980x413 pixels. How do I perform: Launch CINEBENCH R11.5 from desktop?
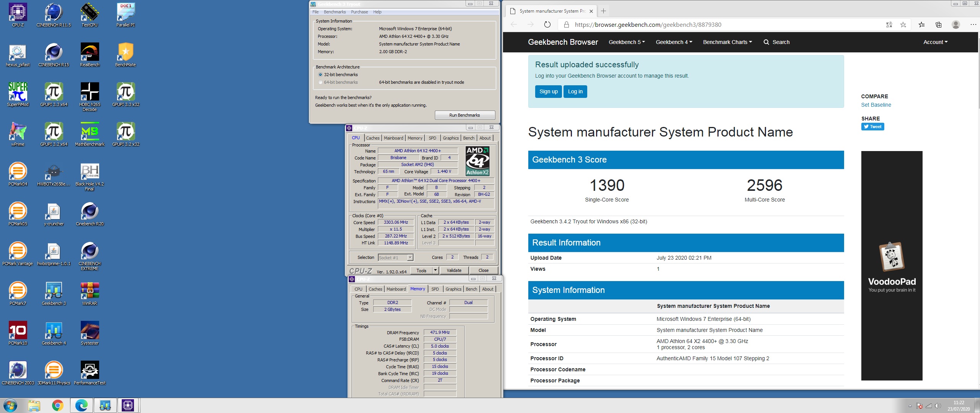coord(54,15)
